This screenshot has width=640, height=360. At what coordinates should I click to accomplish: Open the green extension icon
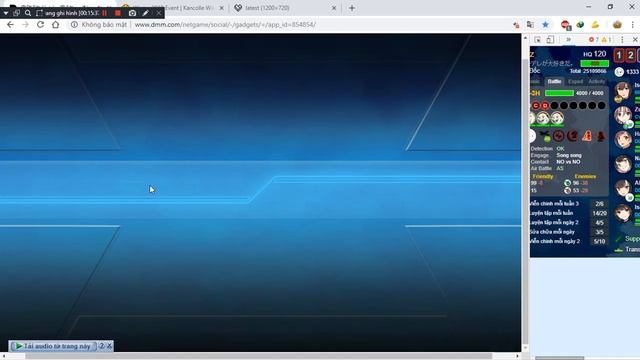pos(580,25)
